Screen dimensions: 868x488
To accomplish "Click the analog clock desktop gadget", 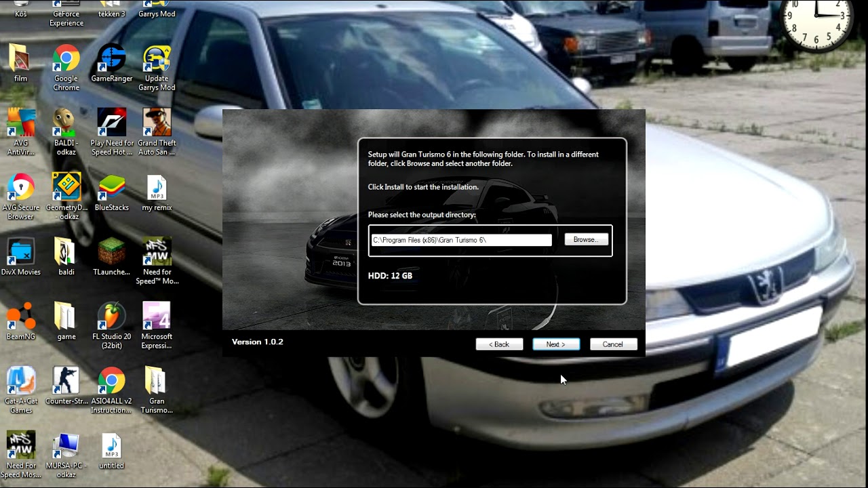I will click(817, 17).
